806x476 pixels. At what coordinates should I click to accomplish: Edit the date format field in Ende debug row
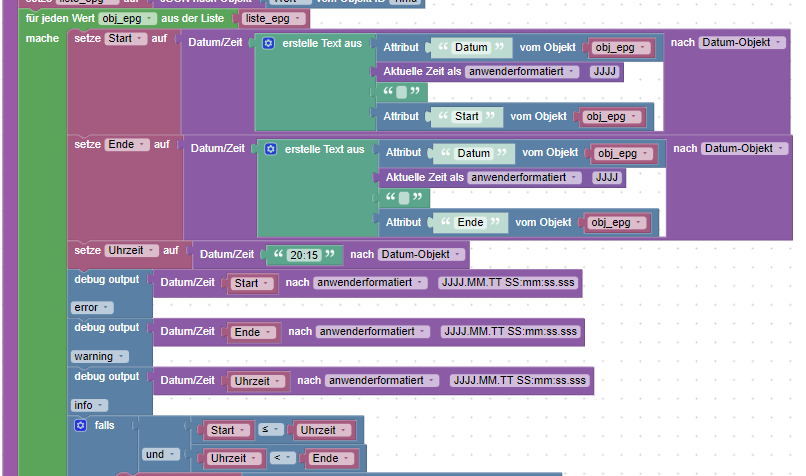pos(511,332)
